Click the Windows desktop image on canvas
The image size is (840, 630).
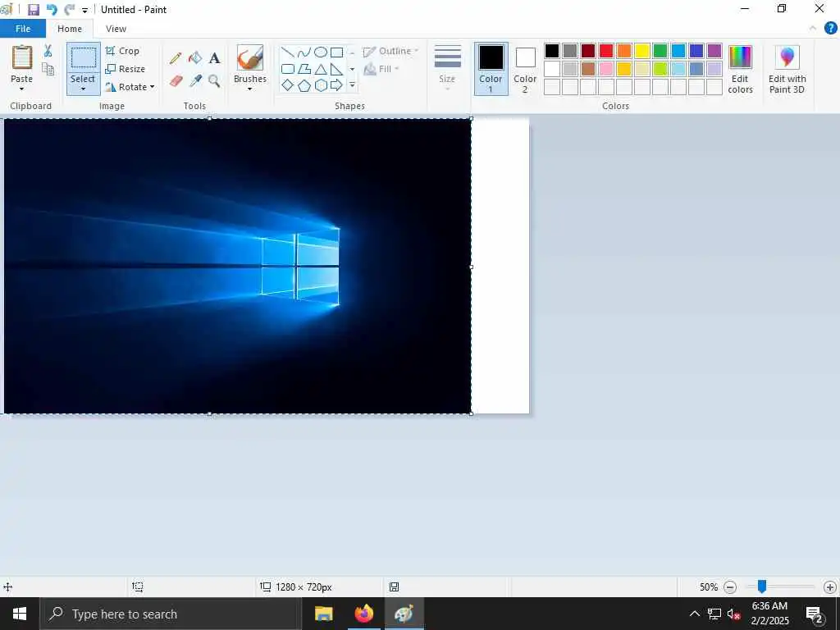238,267
